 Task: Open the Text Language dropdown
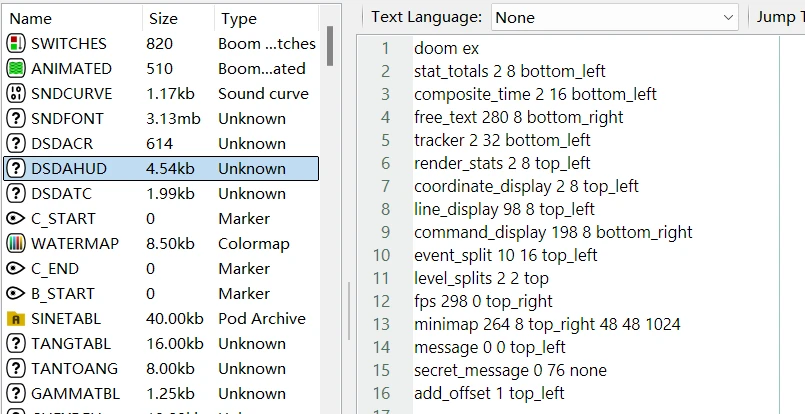[x=613, y=17]
